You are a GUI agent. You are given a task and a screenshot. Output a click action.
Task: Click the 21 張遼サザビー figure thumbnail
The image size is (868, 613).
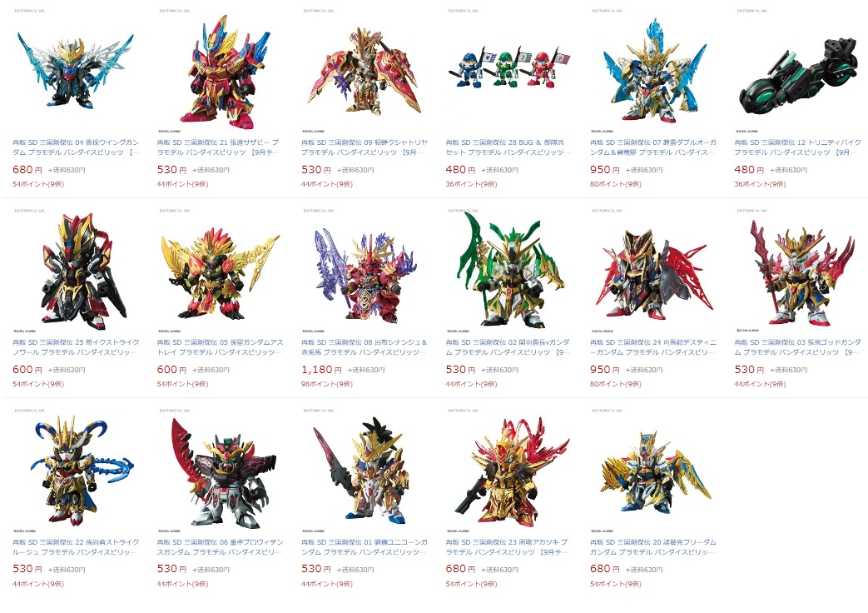220,71
